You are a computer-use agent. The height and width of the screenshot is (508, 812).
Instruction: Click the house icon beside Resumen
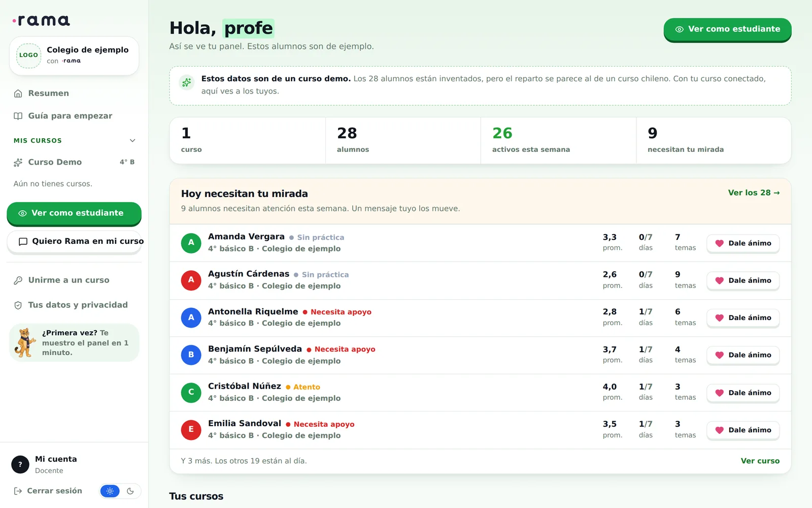(18, 93)
